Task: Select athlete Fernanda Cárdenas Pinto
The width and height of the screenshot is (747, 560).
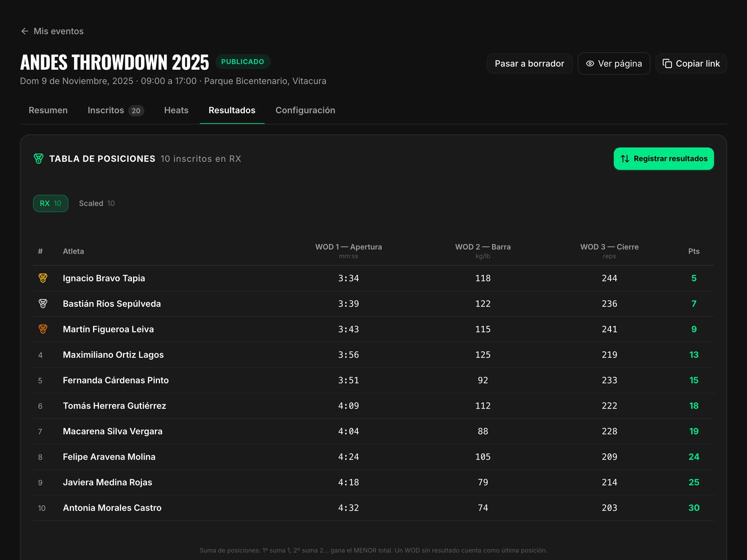Action: point(115,380)
